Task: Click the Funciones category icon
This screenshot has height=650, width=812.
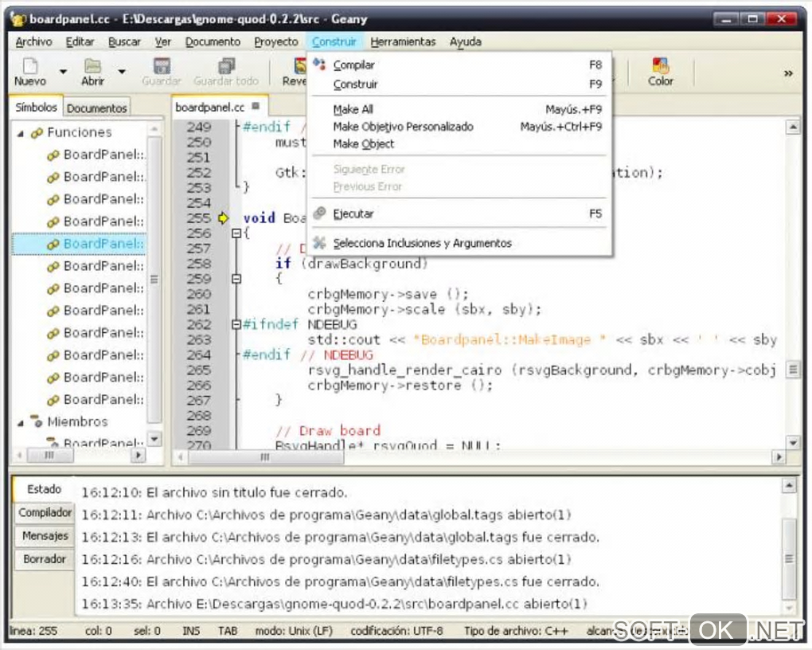Action: coord(37,133)
